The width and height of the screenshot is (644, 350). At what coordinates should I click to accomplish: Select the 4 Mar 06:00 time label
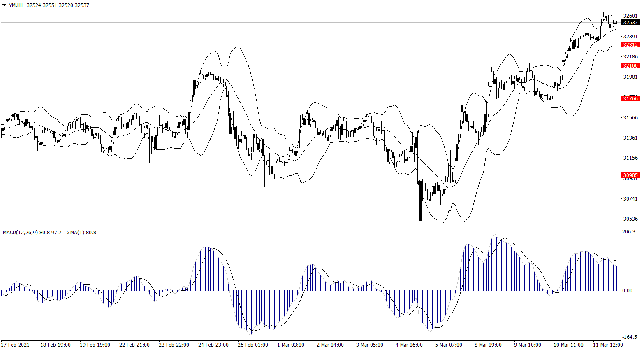click(409, 345)
